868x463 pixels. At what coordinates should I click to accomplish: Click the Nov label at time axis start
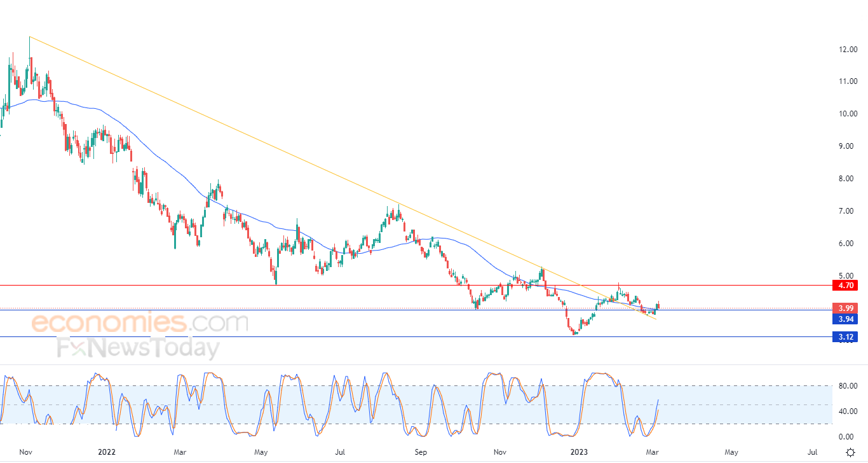[26, 452]
